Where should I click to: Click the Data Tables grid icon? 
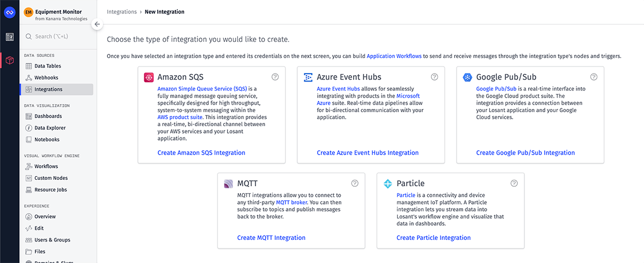29,66
